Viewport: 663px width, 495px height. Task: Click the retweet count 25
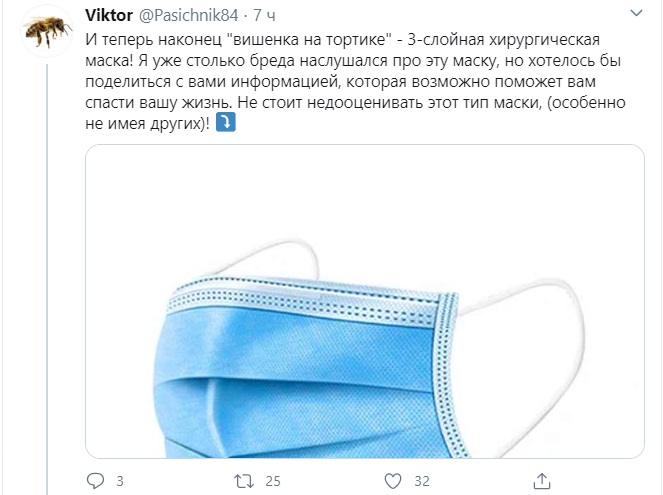[x=273, y=481]
